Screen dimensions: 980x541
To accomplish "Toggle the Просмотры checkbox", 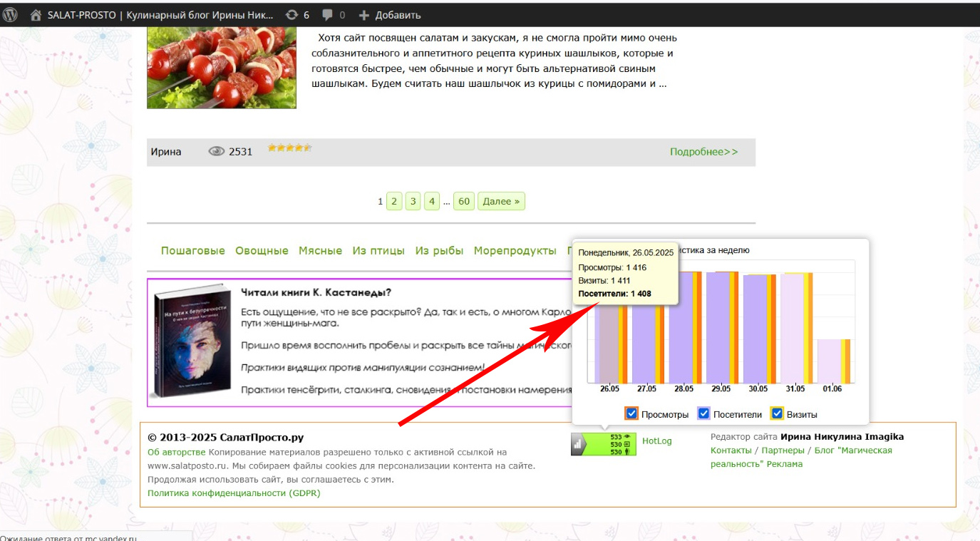I will click(631, 414).
